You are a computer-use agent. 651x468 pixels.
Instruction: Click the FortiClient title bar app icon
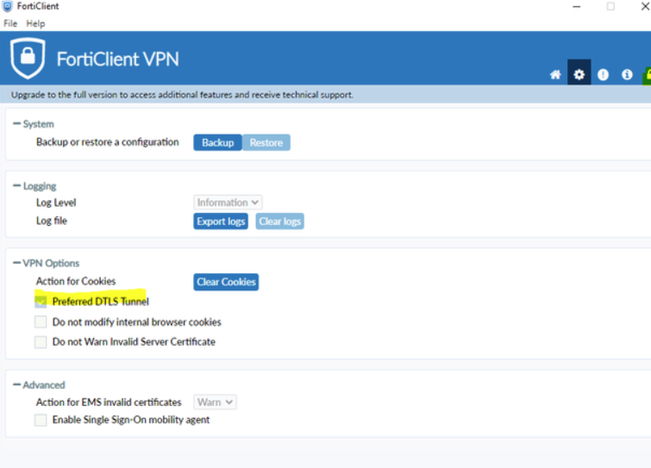click(7, 6)
